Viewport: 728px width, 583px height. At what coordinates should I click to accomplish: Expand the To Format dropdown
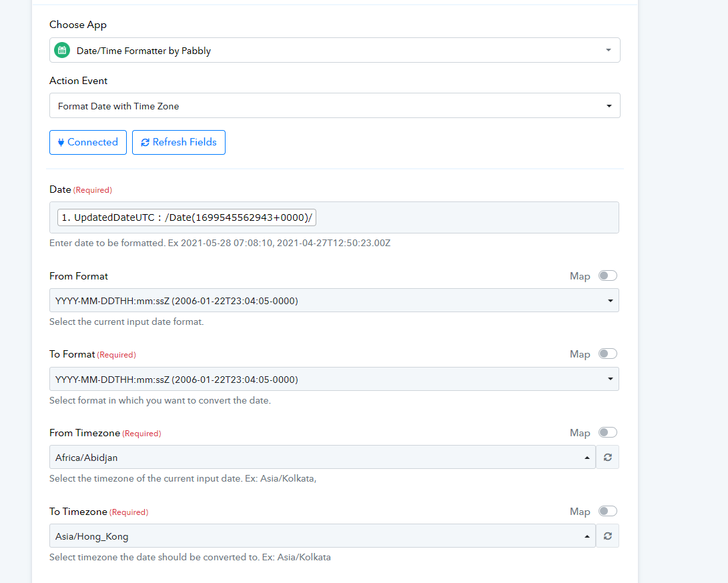point(334,380)
